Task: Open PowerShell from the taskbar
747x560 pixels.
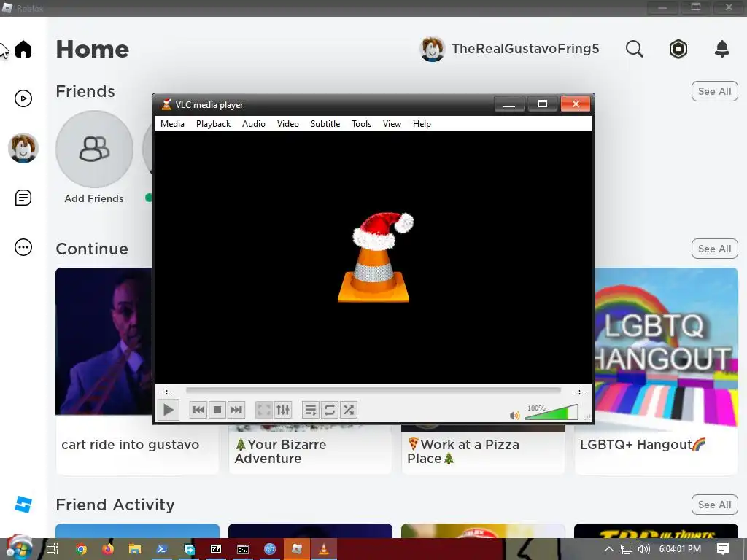Action: pyautogui.click(x=162, y=549)
